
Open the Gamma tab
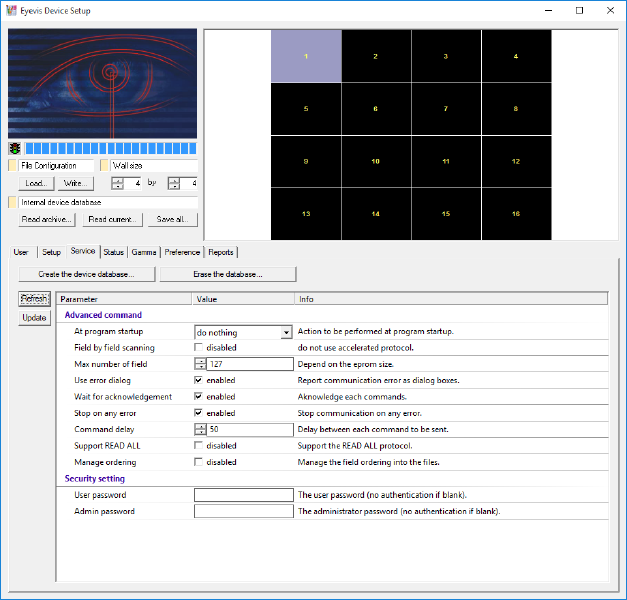click(x=144, y=252)
